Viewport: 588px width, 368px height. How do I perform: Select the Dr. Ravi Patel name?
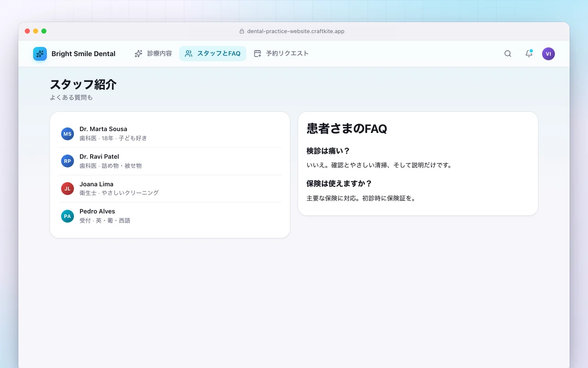99,157
